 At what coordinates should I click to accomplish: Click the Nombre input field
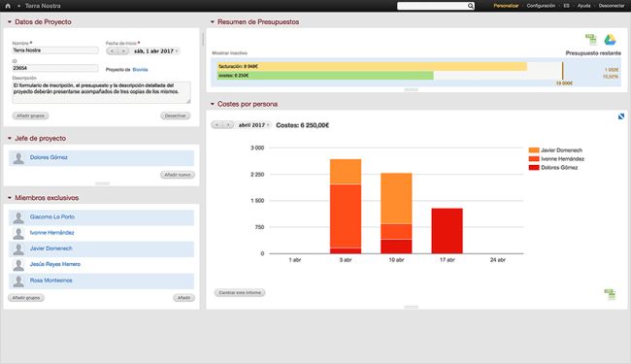(55, 50)
